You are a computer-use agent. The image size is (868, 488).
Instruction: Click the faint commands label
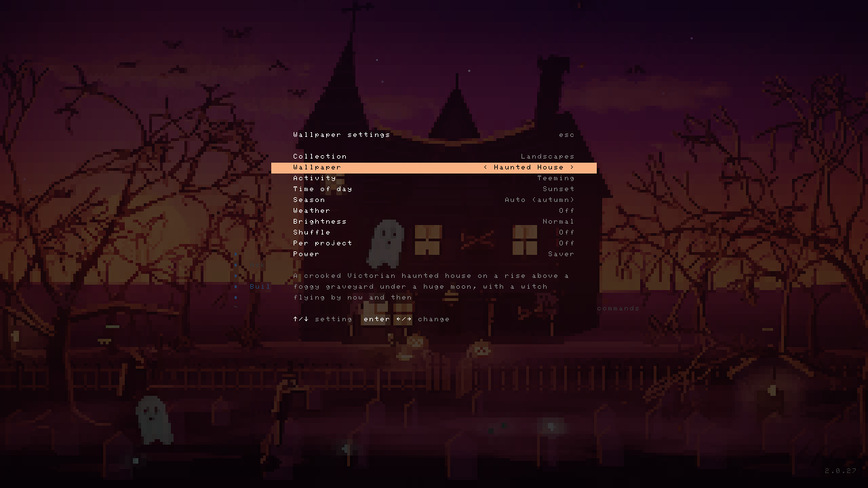618,308
